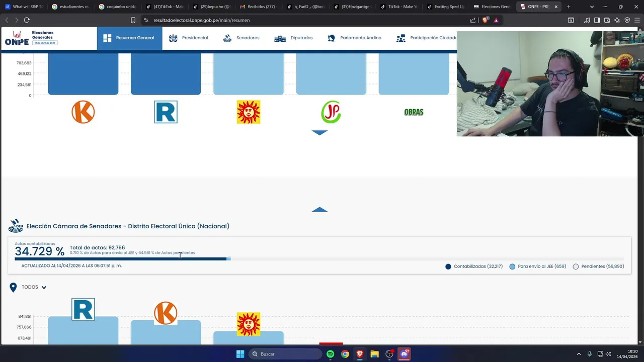
Task: Close the ONPE - PRE tab
Action: point(556,7)
